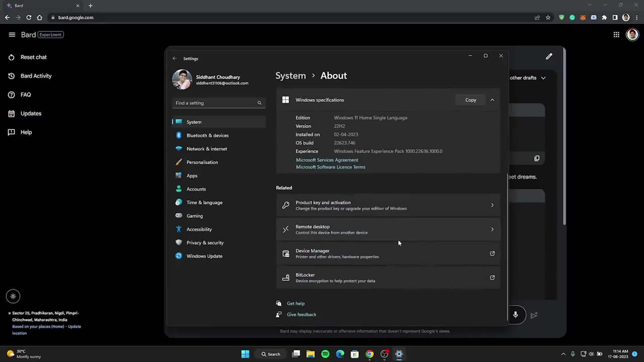
Task: Click the copy code icon in Bard response
Action: pyautogui.click(x=537, y=158)
